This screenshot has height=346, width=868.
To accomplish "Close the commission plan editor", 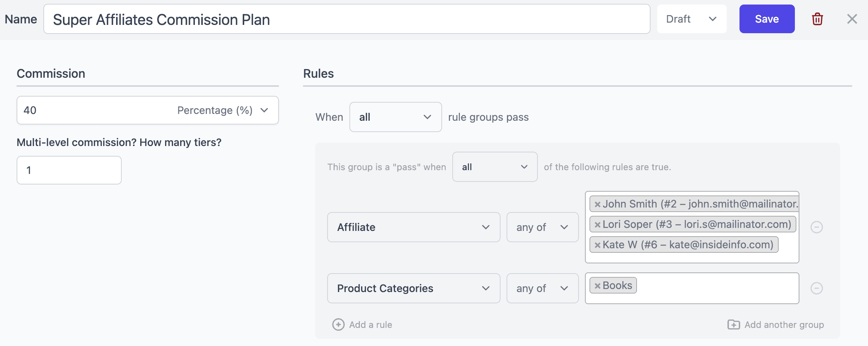I will 852,19.
